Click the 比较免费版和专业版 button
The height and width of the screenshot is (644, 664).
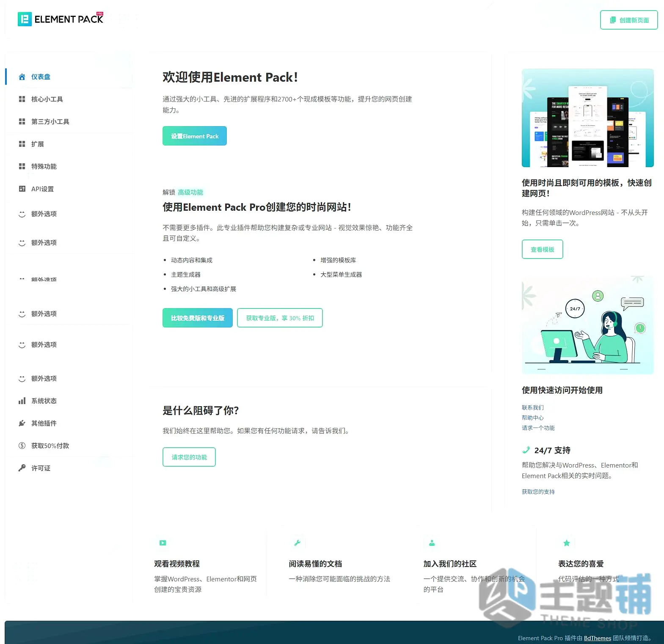(x=198, y=318)
